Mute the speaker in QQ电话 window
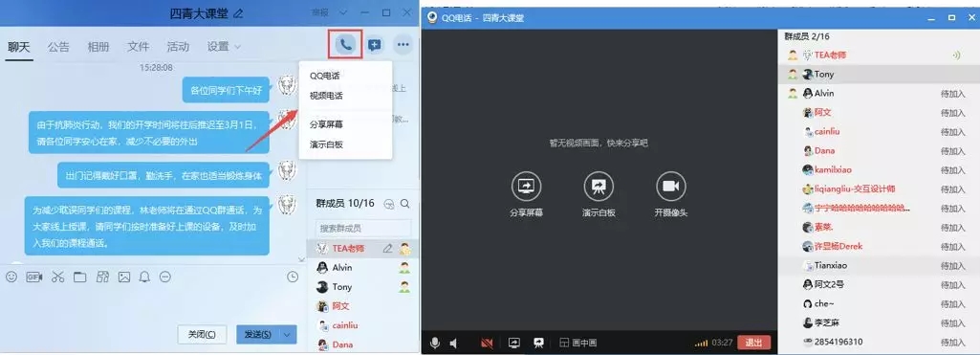980x355 pixels. pos(454,343)
